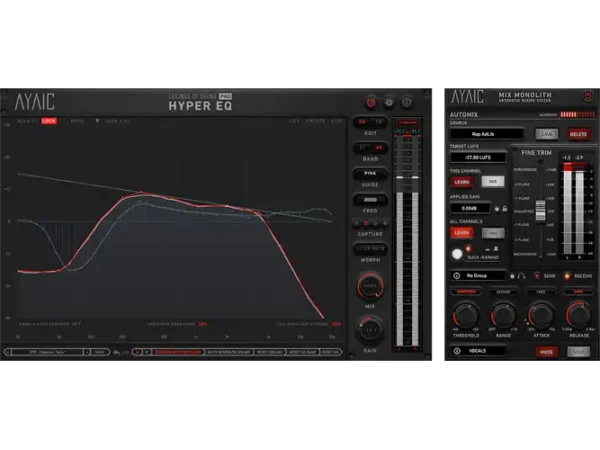Open the Vocals category dropdown
Screen dimensions: 600x450
[x=478, y=351]
